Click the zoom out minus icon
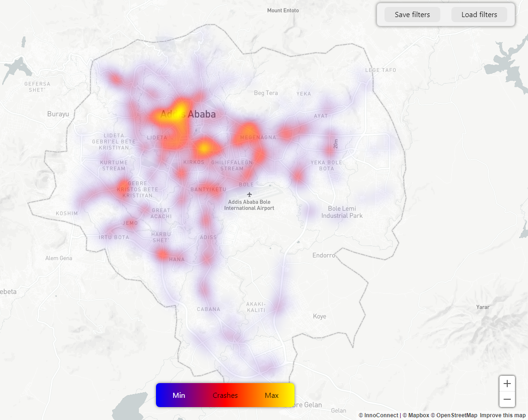The image size is (528, 420). (x=507, y=399)
